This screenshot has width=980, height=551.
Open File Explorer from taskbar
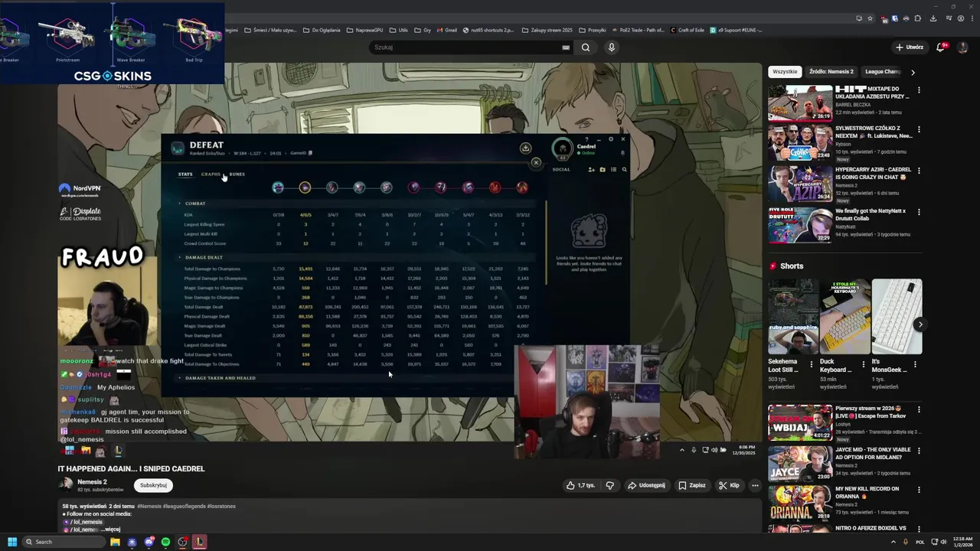115,542
